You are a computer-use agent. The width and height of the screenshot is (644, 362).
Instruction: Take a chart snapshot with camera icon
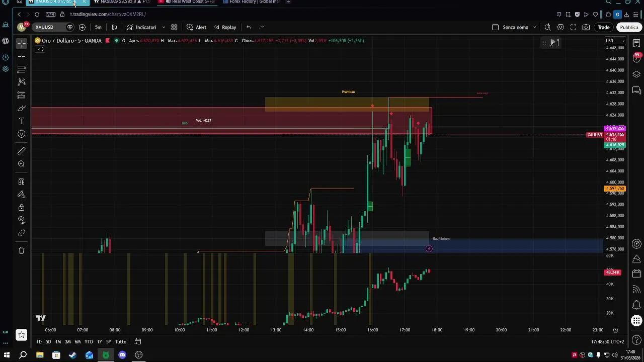[586, 27]
